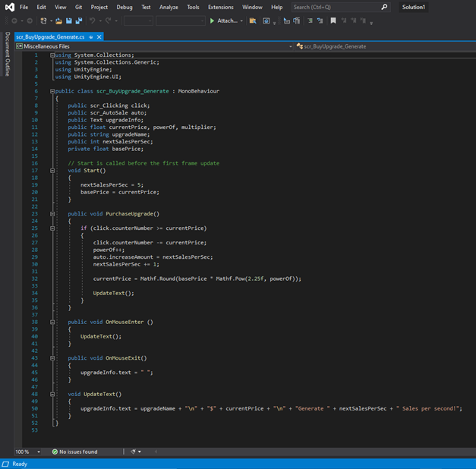This screenshot has height=469, width=476.
Task: Click the Save All toolbar icon
Action: 78,21
